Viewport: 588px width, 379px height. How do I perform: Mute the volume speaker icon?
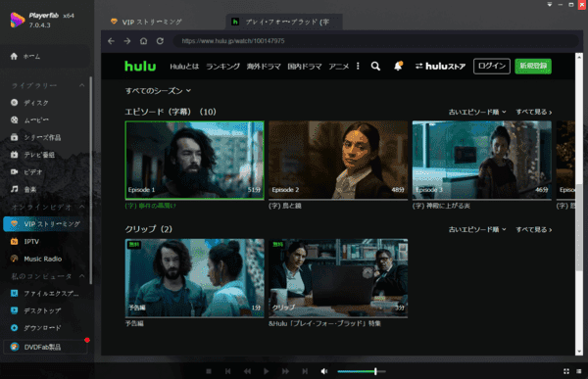[324, 371]
